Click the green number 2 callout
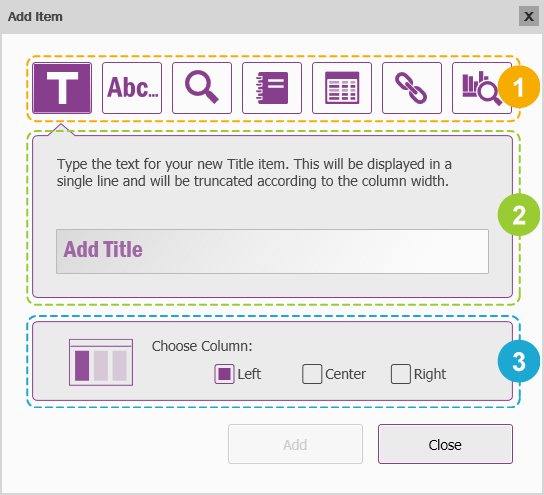This screenshot has width=544, height=495. pos(519,215)
